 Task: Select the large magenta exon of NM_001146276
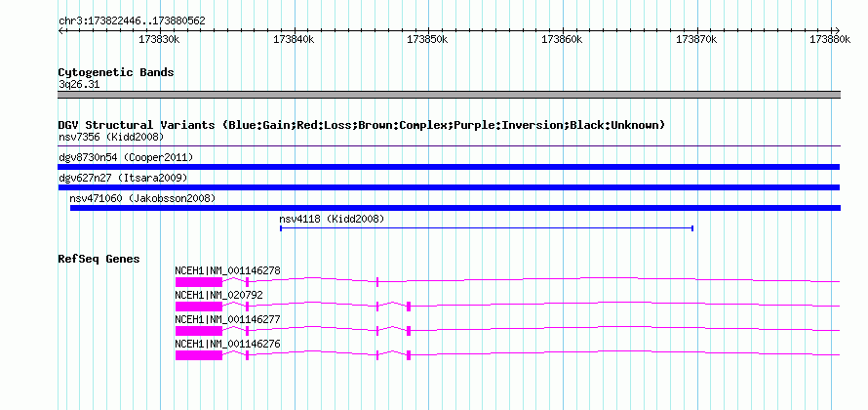coord(199,355)
